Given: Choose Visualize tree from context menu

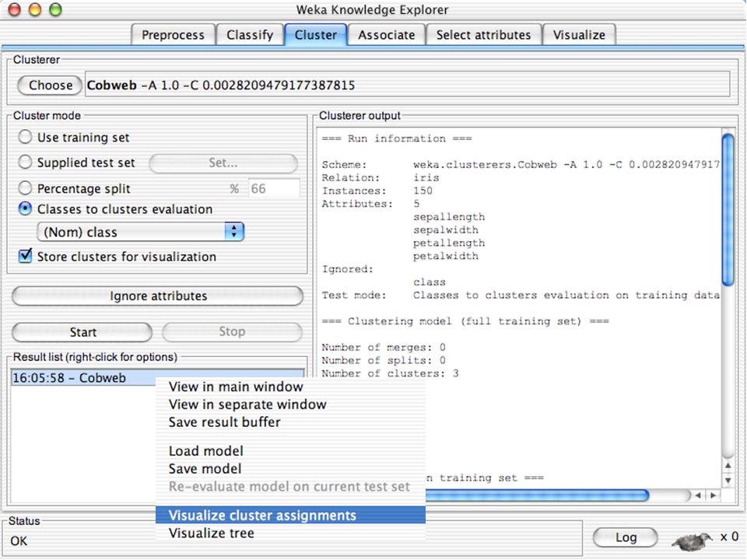Looking at the screenshot, I should point(290,533).
